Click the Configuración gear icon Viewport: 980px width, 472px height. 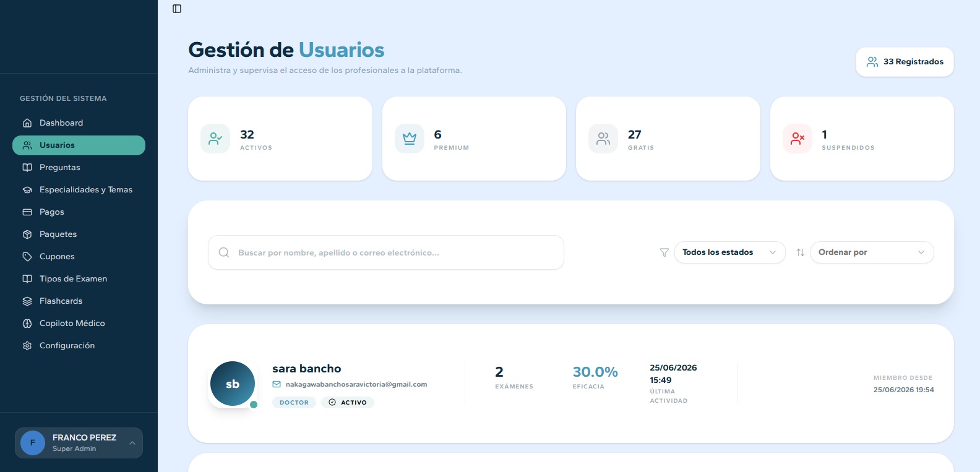tap(27, 346)
